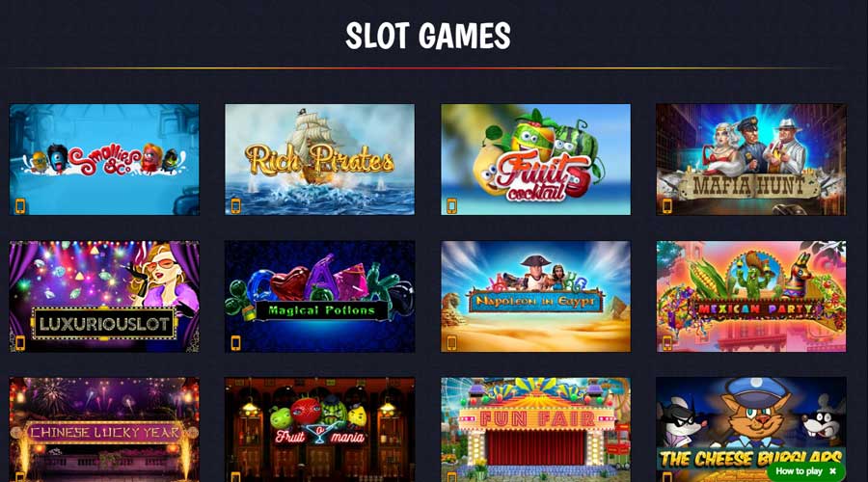Click the mobile icon on Mexican Party tile
The image size is (868, 482).
(667, 343)
